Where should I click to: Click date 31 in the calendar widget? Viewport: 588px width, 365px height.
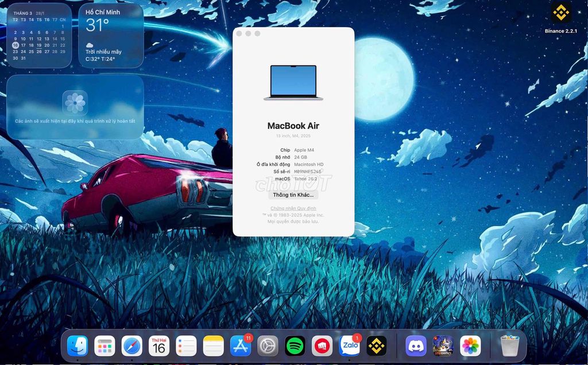[x=23, y=58]
